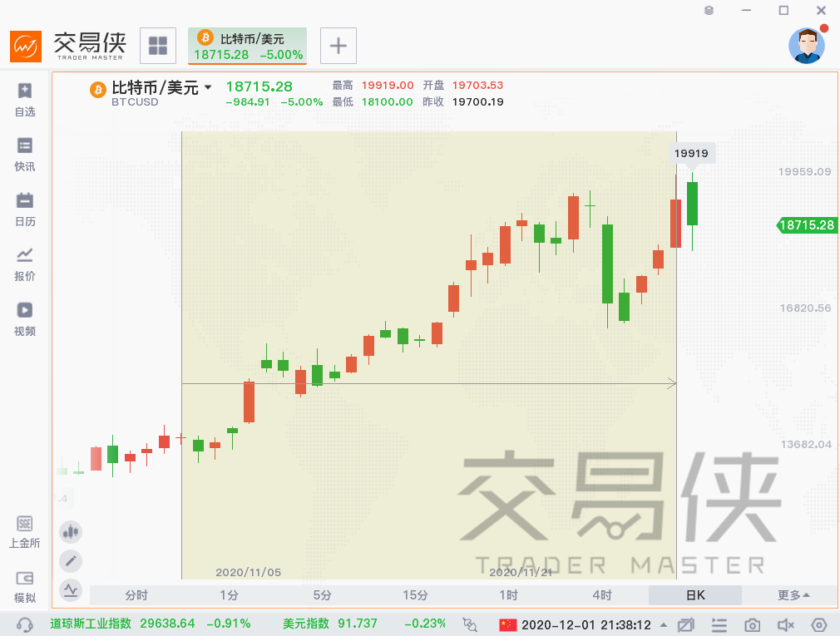Open the 模拟 simulation wallet icon
The image size is (840, 636).
[x=25, y=587]
